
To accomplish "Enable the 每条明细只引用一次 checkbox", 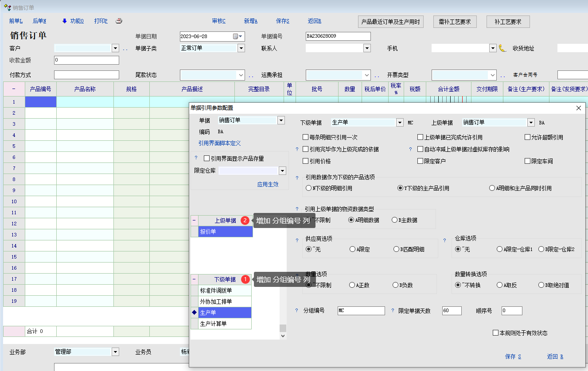I will pos(305,137).
